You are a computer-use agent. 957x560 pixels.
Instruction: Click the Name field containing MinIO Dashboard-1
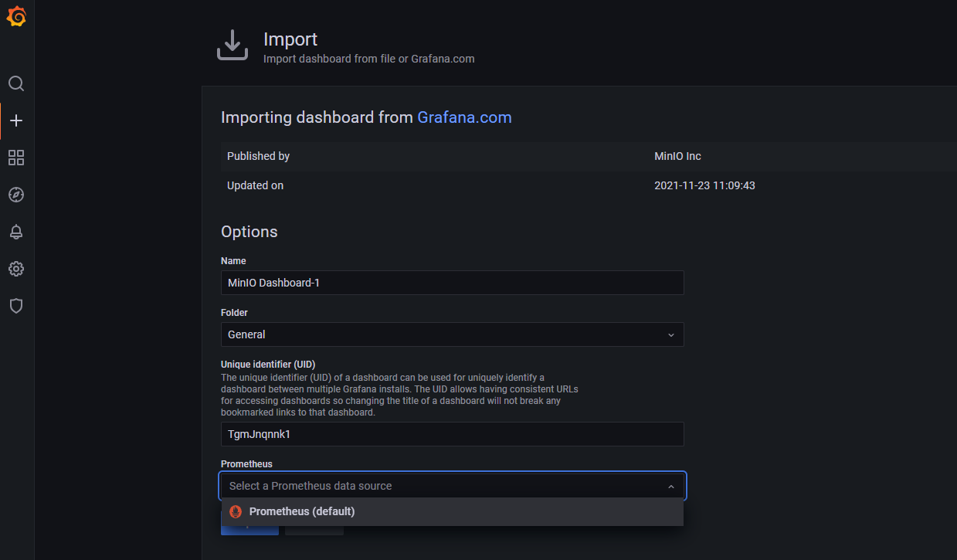click(x=452, y=283)
